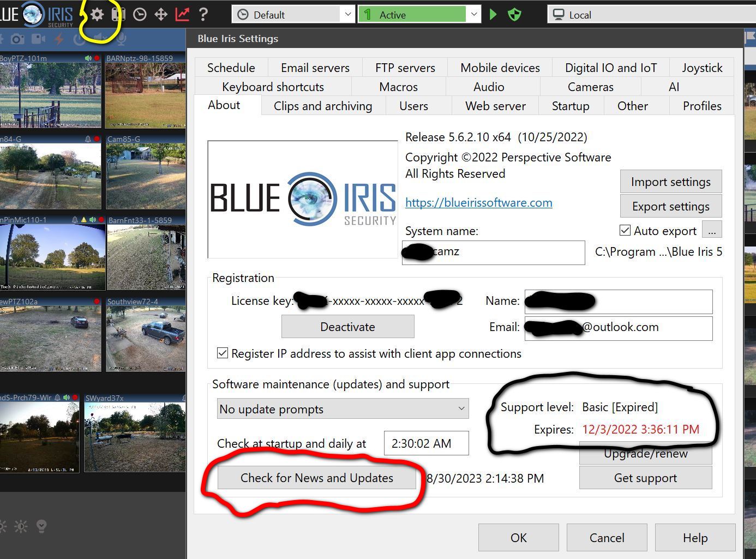756x559 pixels.
Task: Switch to the Cameras tab
Action: (591, 87)
